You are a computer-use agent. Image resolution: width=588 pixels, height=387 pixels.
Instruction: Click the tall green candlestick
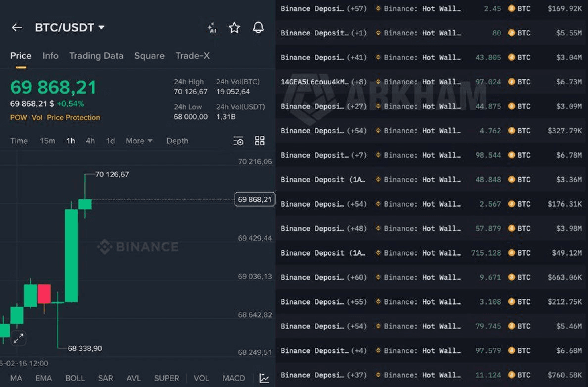point(71,255)
